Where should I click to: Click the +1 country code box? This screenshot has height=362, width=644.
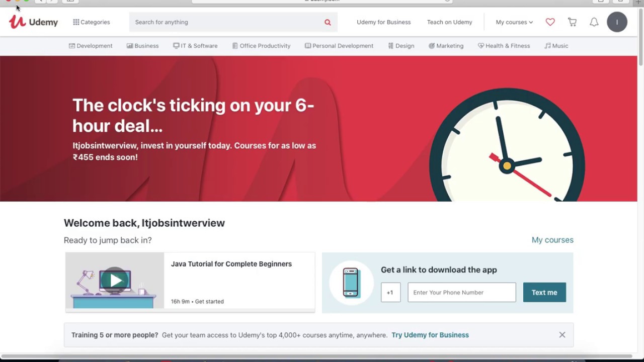tap(390, 292)
